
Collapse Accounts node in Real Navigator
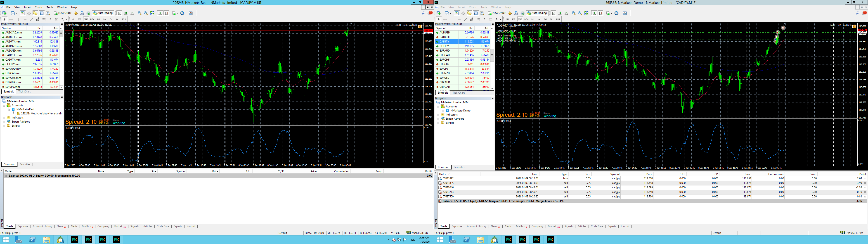point(4,105)
